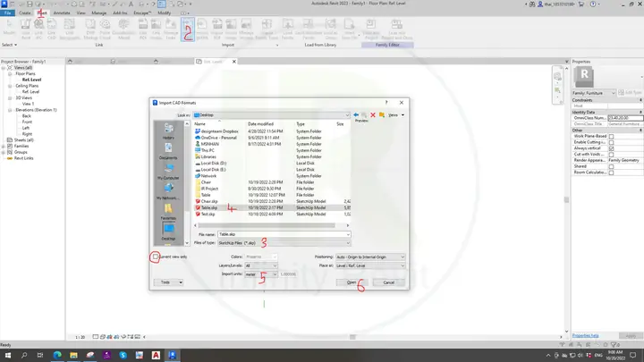Open the Files of type dropdown
Viewport: 644px width, 362px height.
(284, 243)
